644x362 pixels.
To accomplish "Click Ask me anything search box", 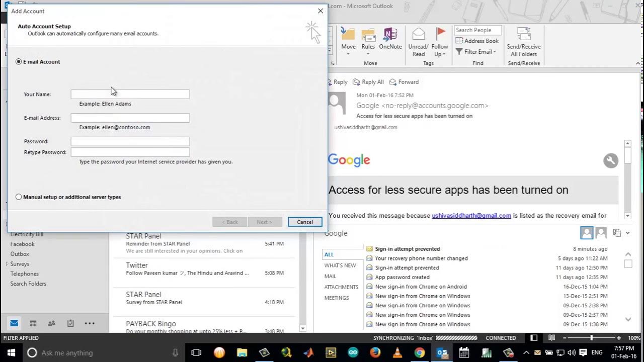I will click(104, 352).
